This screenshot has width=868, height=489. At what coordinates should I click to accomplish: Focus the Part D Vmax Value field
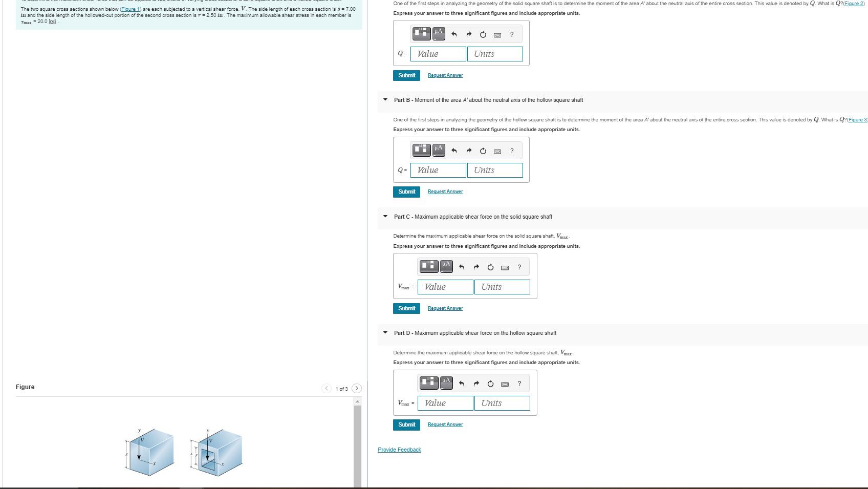click(x=445, y=403)
